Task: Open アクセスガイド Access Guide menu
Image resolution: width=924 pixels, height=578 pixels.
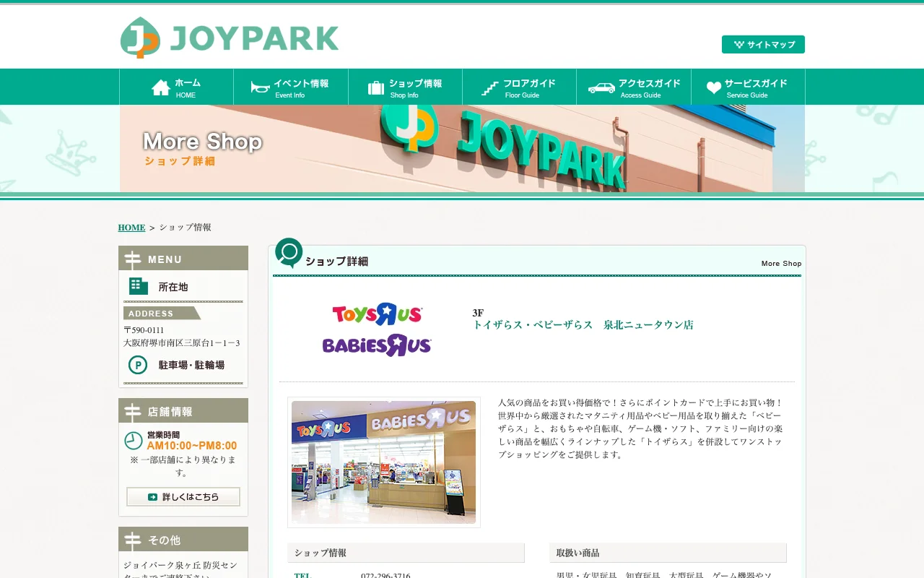Action: click(634, 87)
